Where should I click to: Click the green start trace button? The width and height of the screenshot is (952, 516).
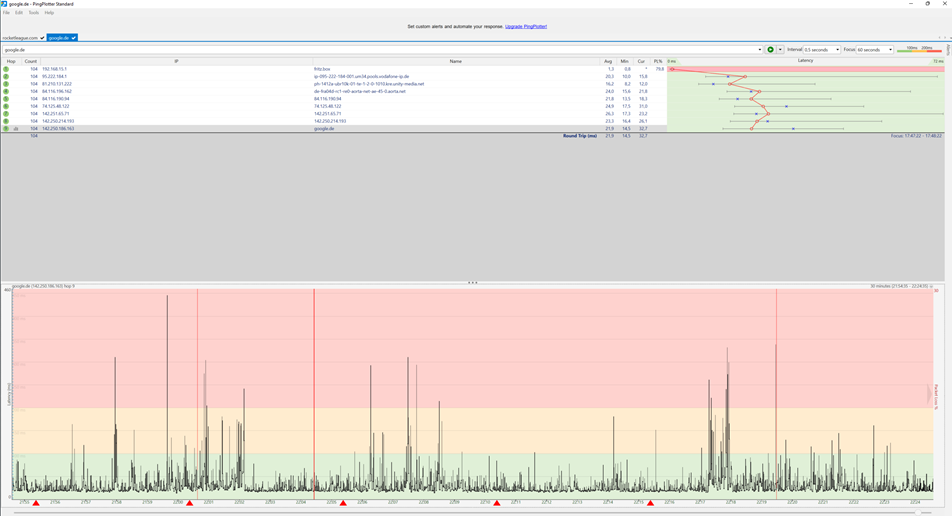[770, 50]
